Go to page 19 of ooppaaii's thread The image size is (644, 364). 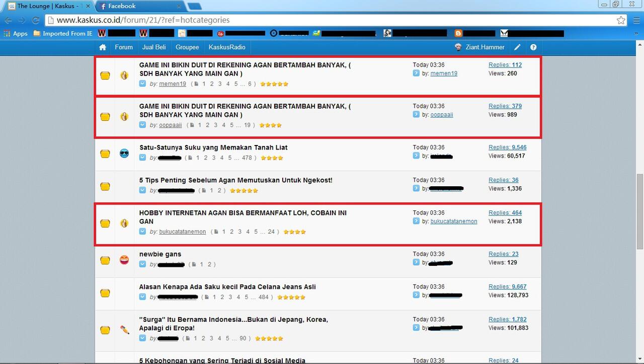247,125
